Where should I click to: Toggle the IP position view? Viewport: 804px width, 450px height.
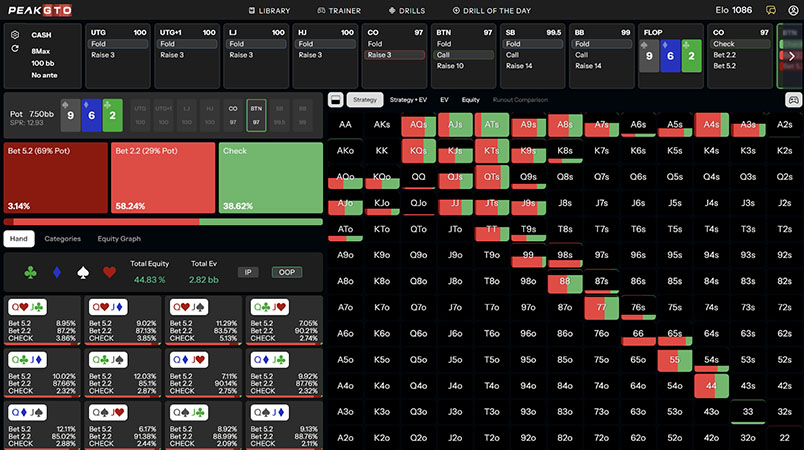tap(248, 272)
